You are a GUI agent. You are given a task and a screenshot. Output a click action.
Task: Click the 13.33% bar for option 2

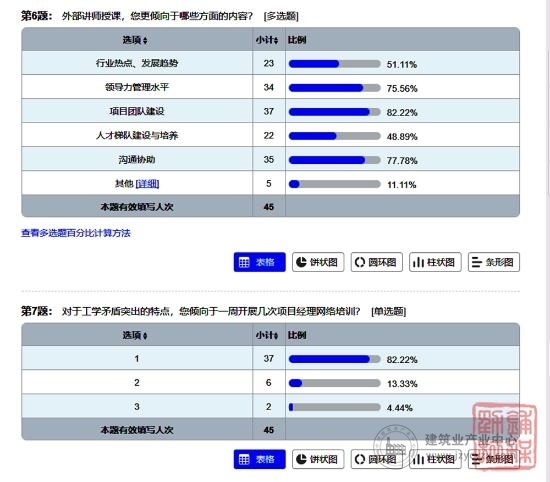coord(335,383)
